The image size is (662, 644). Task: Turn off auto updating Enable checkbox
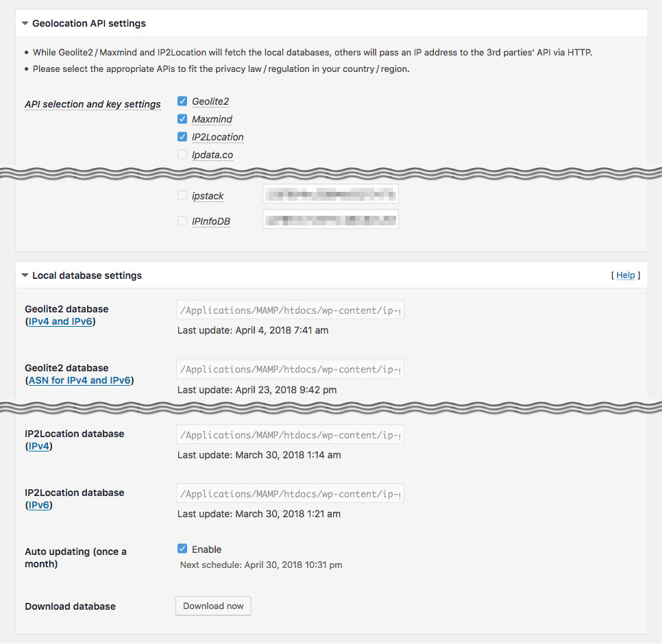[182, 549]
